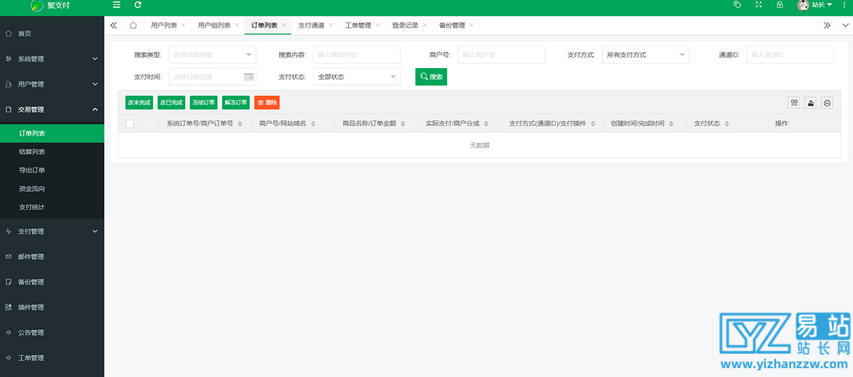This screenshot has width=853, height=377.
Task: Close the 工单管理 tab
Action: click(x=378, y=25)
